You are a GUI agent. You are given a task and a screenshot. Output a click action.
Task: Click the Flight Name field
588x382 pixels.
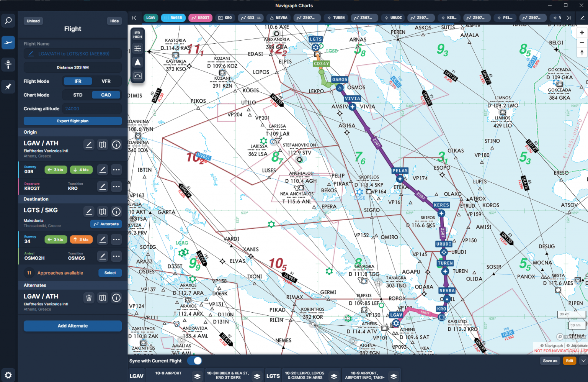point(73,54)
